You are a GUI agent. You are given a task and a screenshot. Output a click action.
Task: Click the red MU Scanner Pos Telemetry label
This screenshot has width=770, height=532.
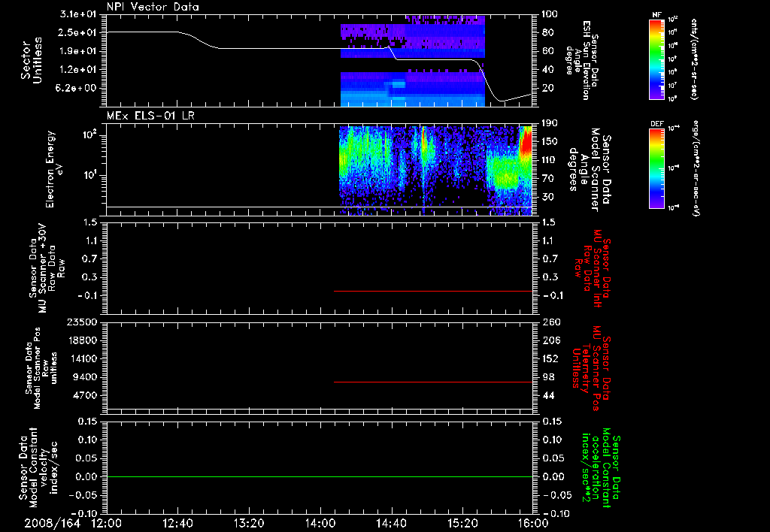click(x=591, y=368)
